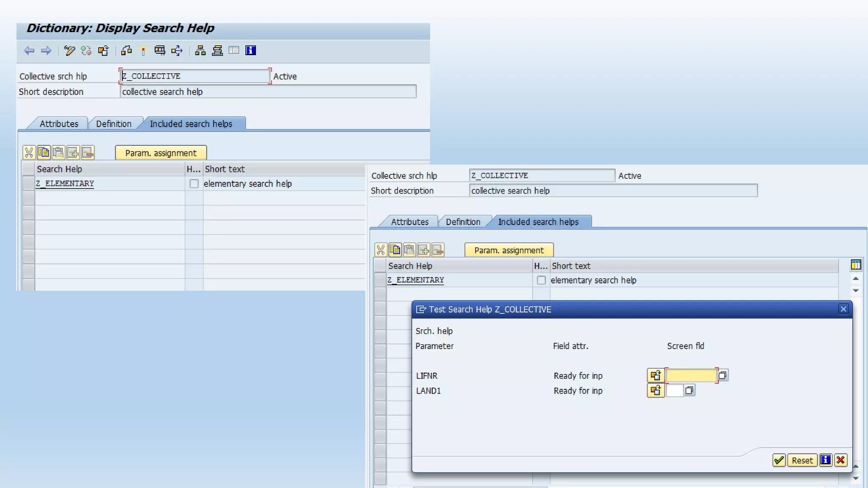Image resolution: width=868 pixels, height=488 pixels.
Task: Open multiple selection for LAND1 field
Action: click(x=690, y=391)
